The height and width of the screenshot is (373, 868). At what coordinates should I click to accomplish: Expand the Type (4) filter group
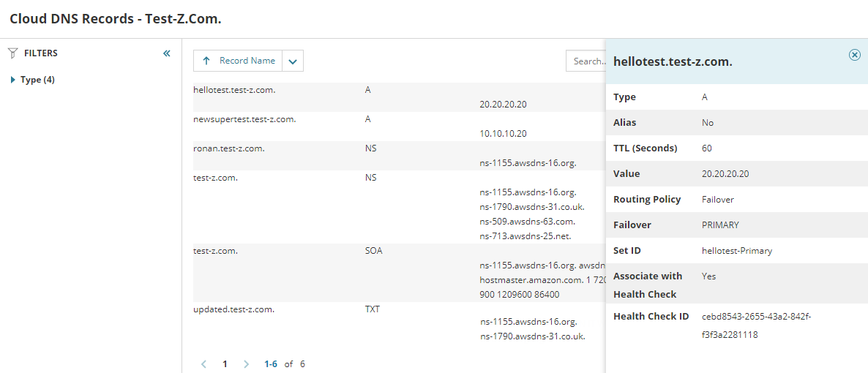click(x=13, y=80)
